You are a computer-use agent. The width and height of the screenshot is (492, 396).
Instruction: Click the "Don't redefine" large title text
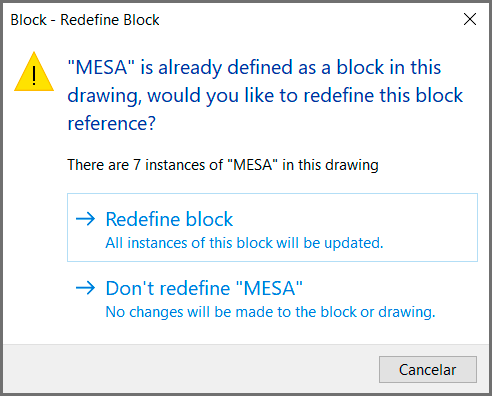[x=168, y=288]
